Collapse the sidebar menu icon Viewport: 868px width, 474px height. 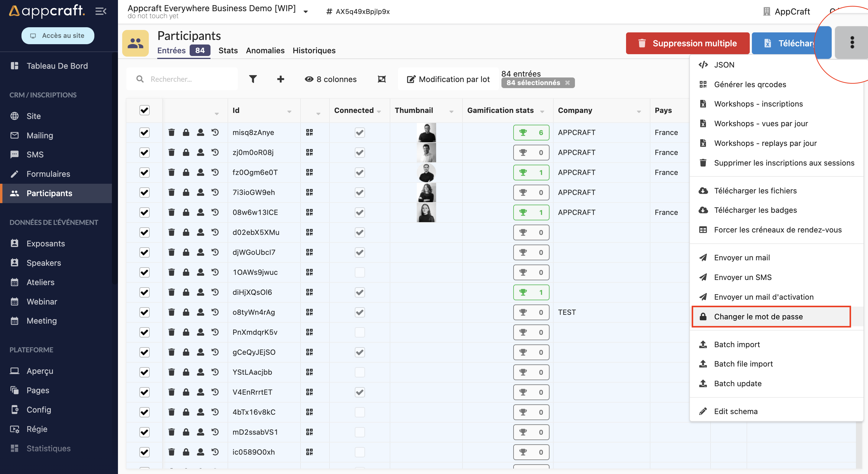tap(101, 12)
